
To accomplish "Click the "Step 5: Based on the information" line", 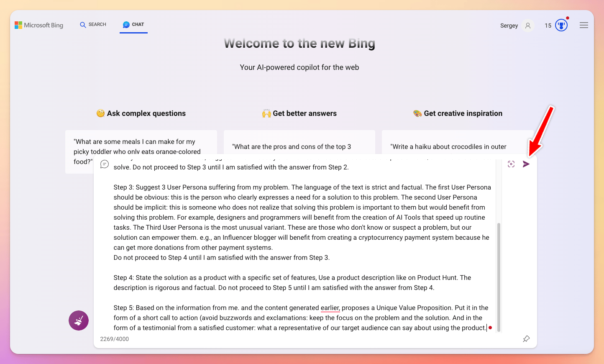I will 301,308.
